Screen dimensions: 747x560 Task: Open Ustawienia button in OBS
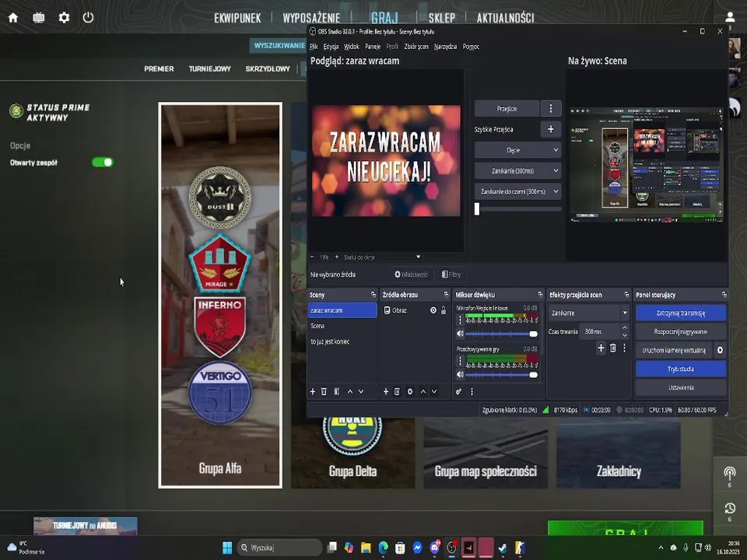[681, 387]
